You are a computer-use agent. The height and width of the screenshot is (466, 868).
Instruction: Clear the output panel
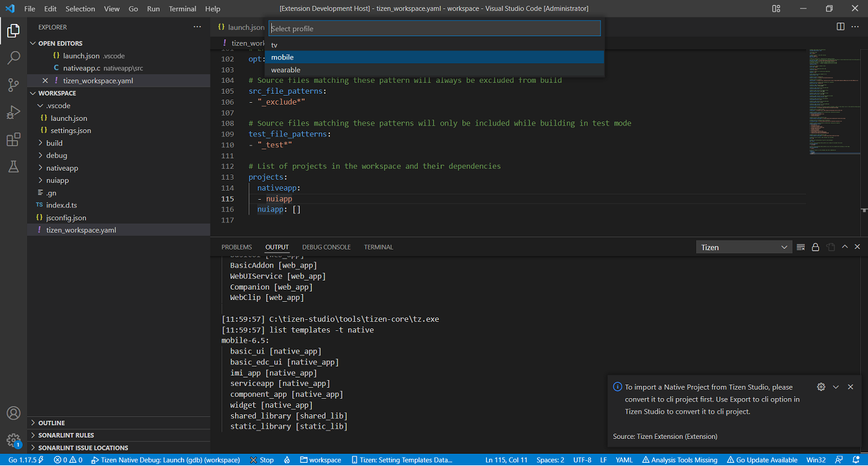801,247
